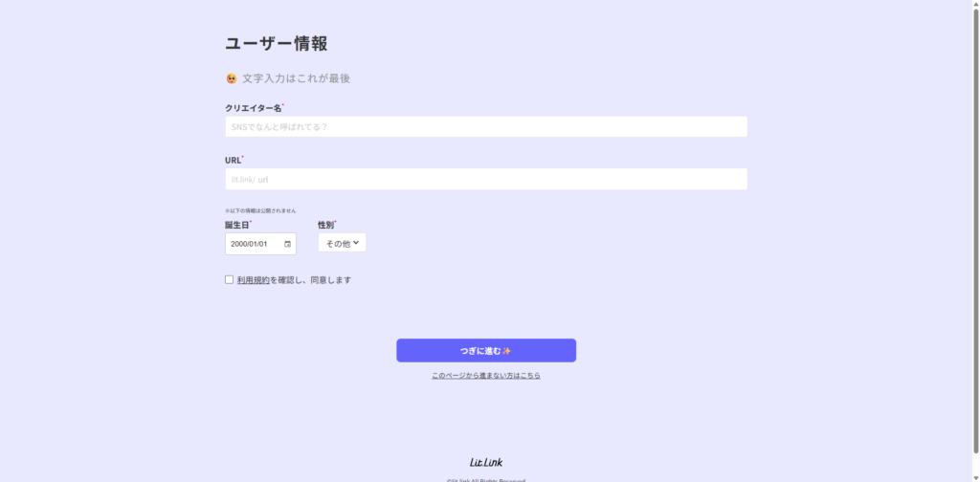The width and height of the screenshot is (980, 482).
Task: Click the 誕生日 label
Action: click(x=236, y=225)
